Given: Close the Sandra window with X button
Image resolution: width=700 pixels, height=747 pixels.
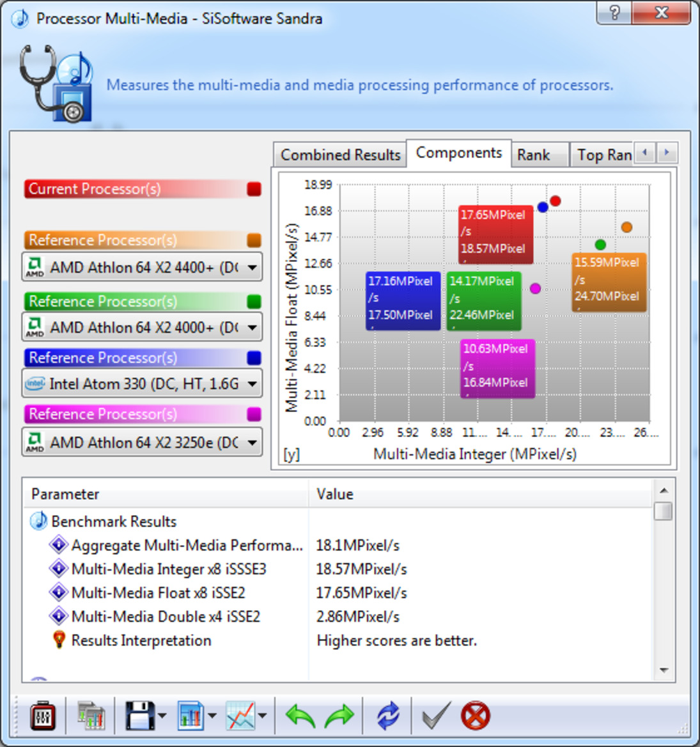Looking at the screenshot, I should click(x=662, y=13).
